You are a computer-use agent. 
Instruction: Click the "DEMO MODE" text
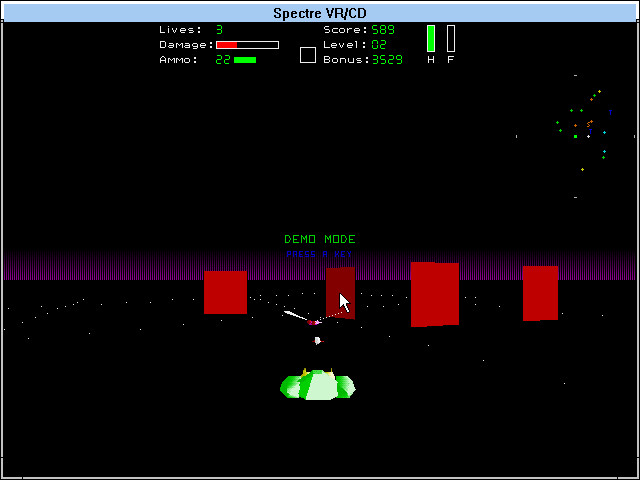click(320, 239)
